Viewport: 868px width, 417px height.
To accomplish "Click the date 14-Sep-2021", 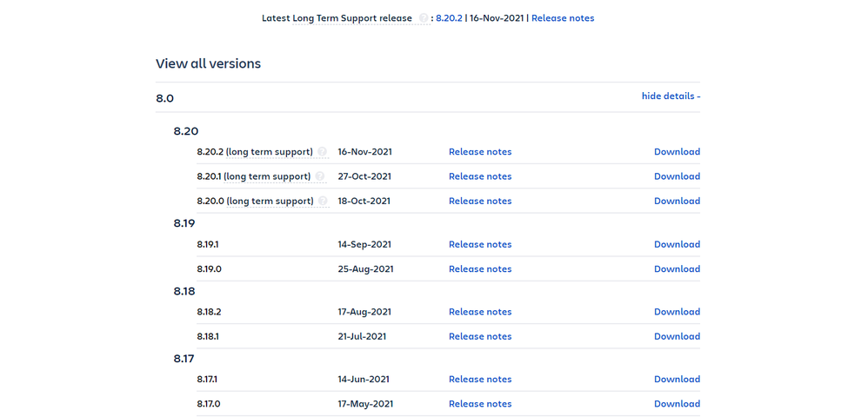I will click(x=364, y=244).
